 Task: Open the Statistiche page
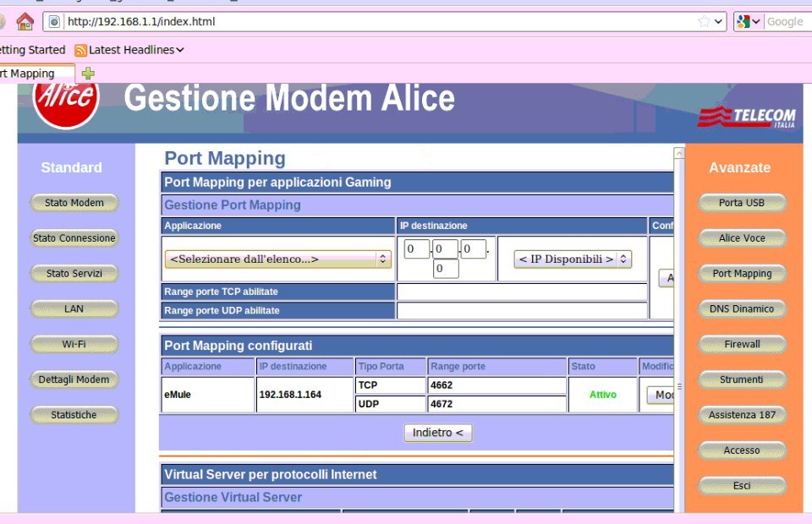pyautogui.click(x=74, y=415)
